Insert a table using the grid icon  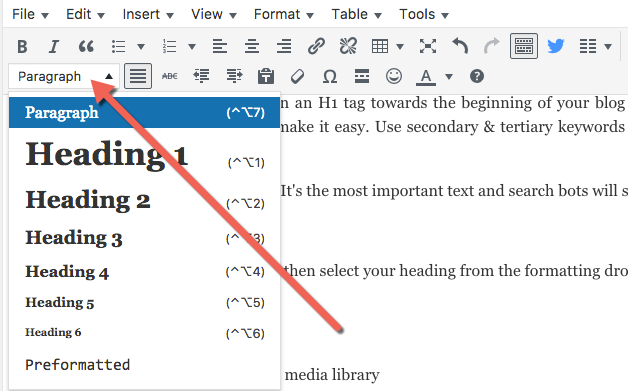(x=380, y=46)
